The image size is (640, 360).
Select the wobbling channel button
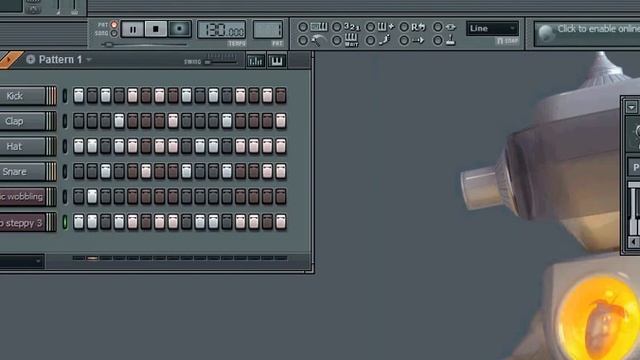pos(22,197)
